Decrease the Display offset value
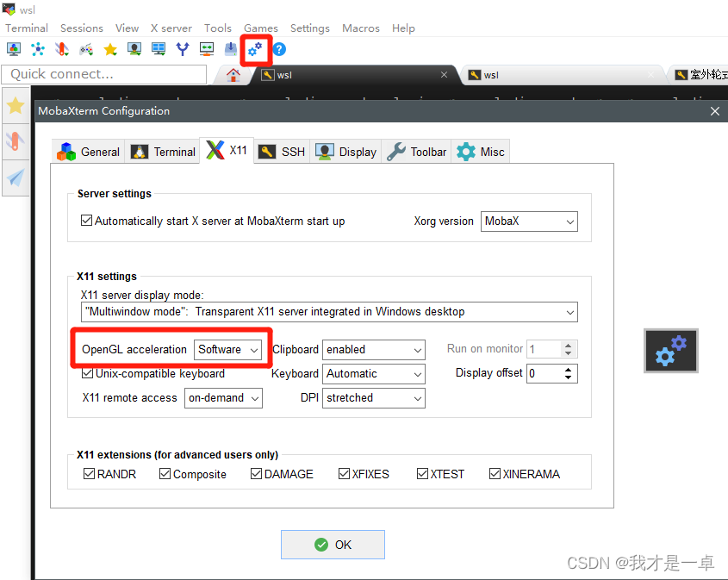728x580 pixels. point(569,377)
